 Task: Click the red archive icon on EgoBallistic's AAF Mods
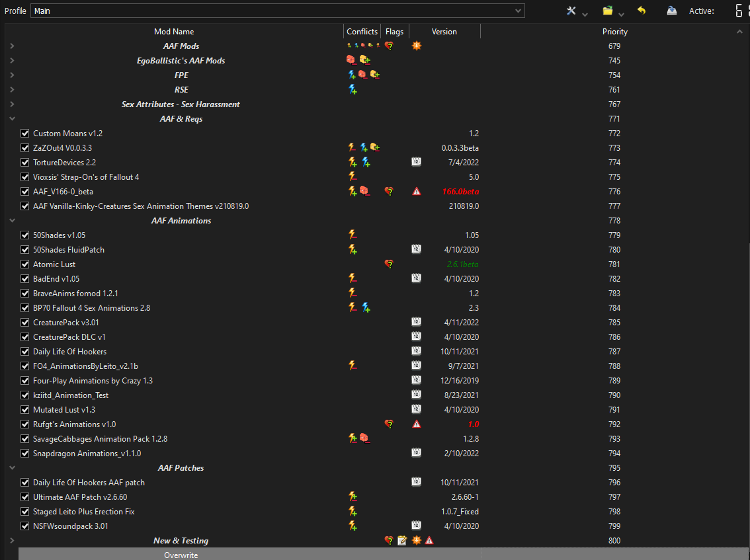(351, 60)
